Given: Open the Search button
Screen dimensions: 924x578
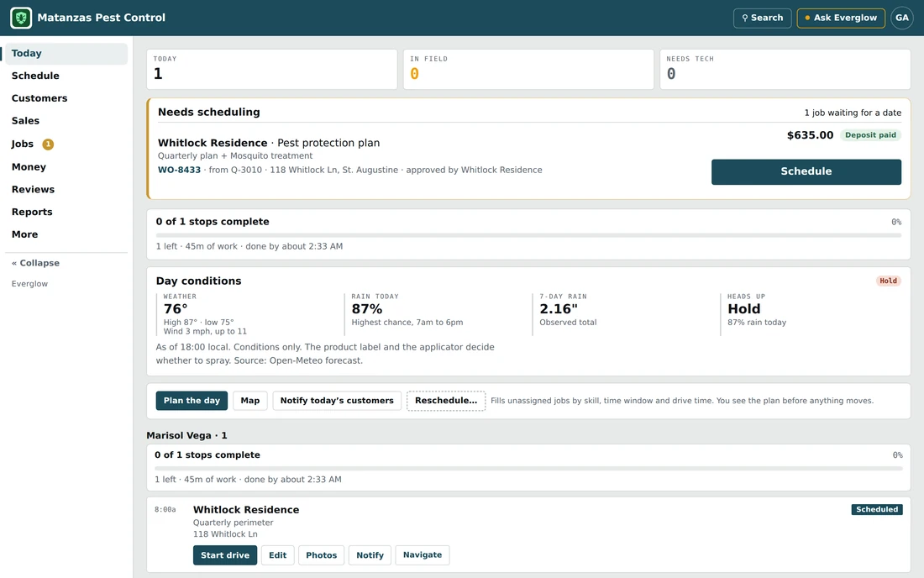Looking at the screenshot, I should [762, 18].
